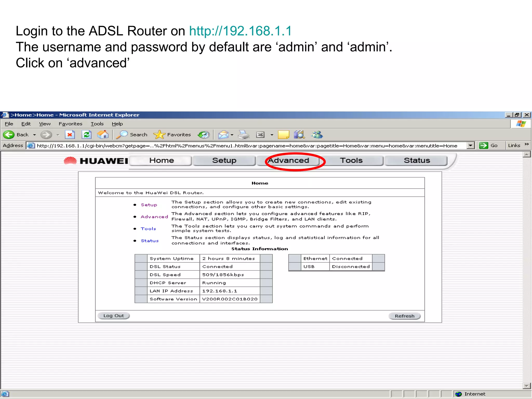The height and width of the screenshot is (399, 532).
Task: Click the Log Out button
Action: tap(114, 316)
